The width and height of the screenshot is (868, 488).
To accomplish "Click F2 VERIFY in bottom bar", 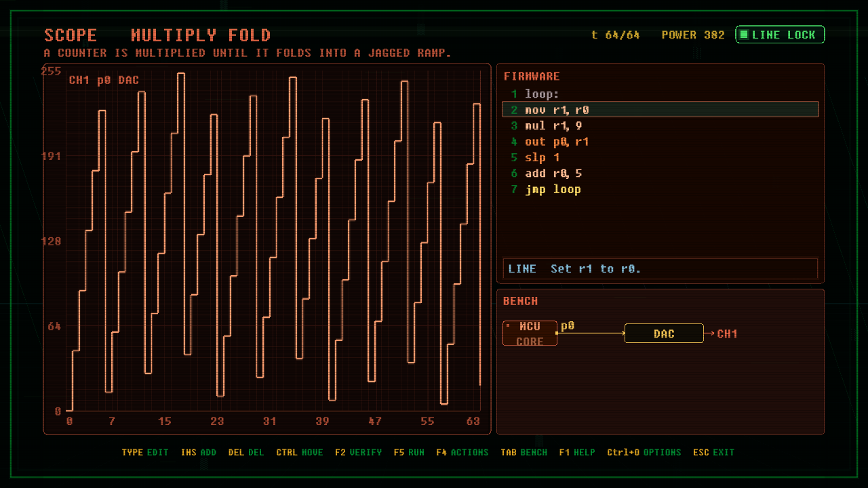I will [x=358, y=452].
